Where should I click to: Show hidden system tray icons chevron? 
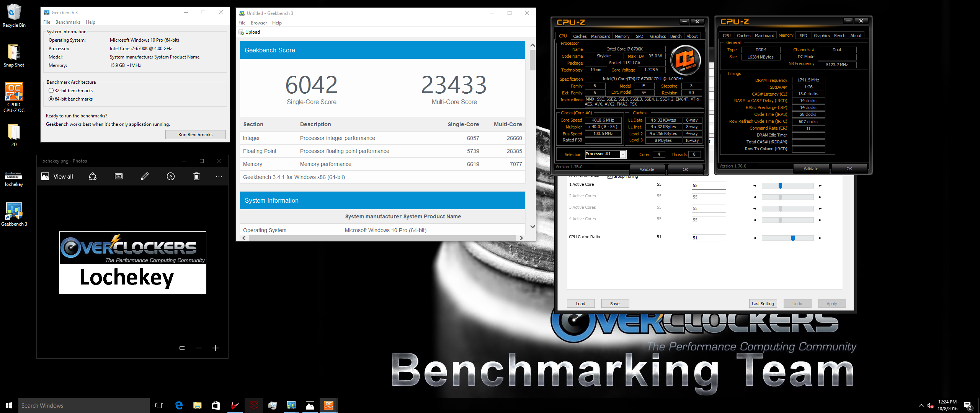921,405
